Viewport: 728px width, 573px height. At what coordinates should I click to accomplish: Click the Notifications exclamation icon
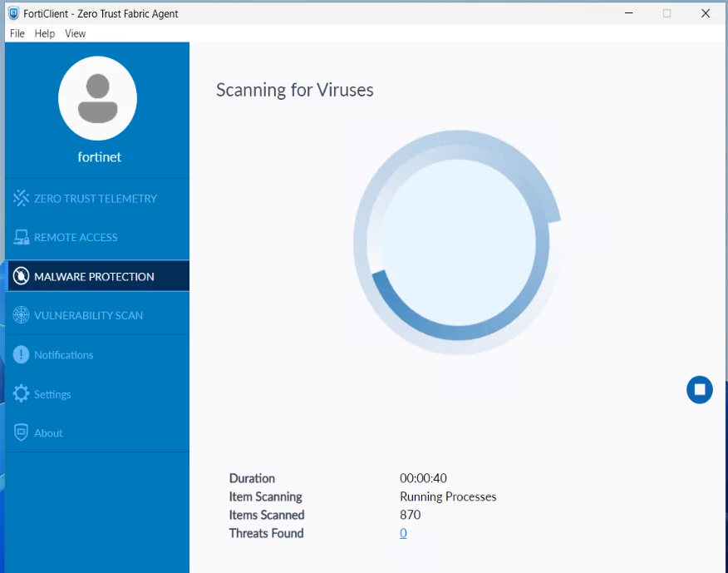pyautogui.click(x=21, y=354)
